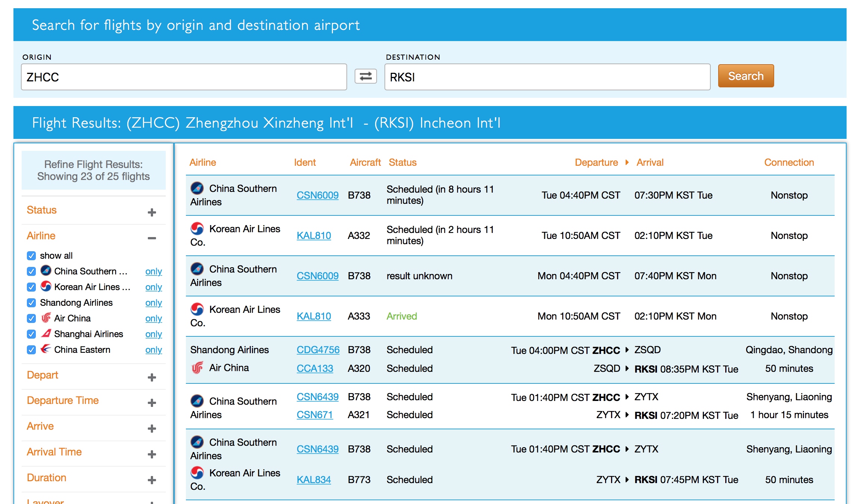Click Korean Air logo in airline filter
866x504 pixels.
point(46,286)
